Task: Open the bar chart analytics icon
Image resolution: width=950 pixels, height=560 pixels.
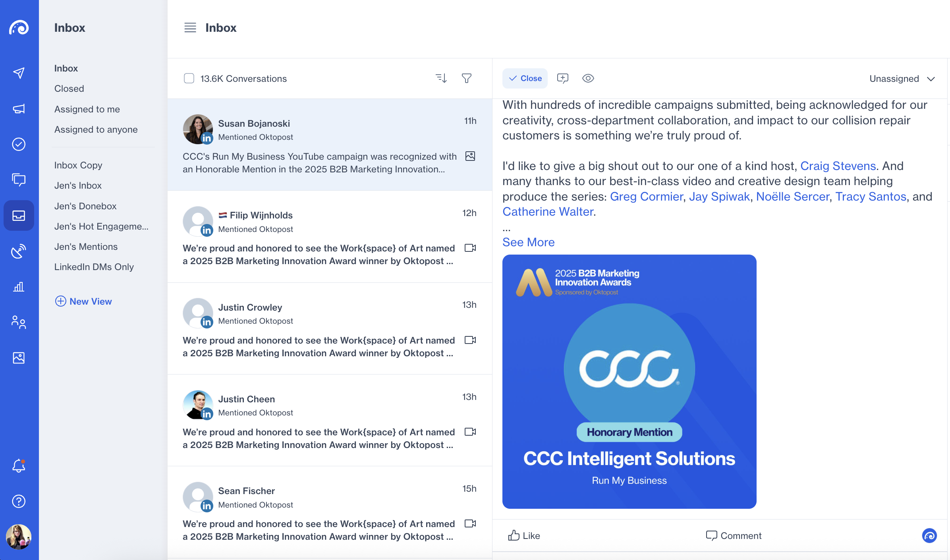Action: pyautogui.click(x=19, y=287)
